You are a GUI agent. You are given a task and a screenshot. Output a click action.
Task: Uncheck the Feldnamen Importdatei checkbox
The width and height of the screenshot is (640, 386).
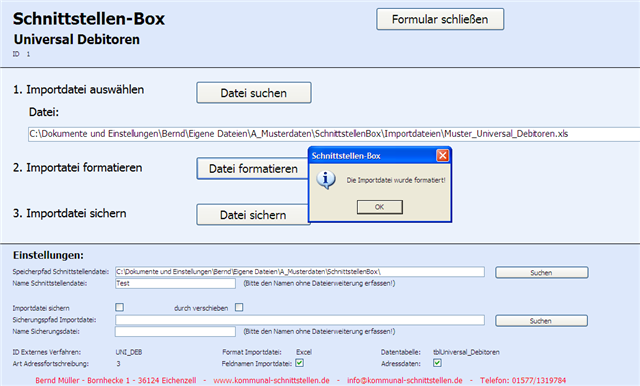(300, 363)
